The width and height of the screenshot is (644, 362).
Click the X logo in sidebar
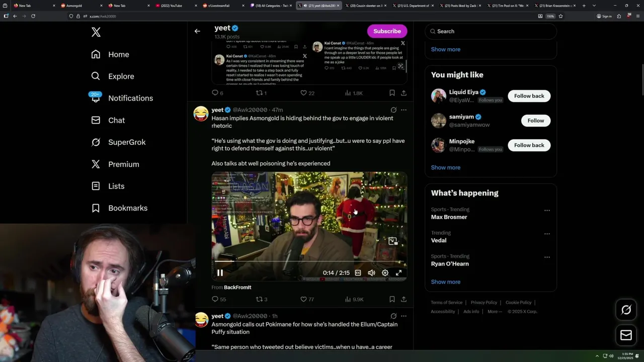pyautogui.click(x=96, y=32)
